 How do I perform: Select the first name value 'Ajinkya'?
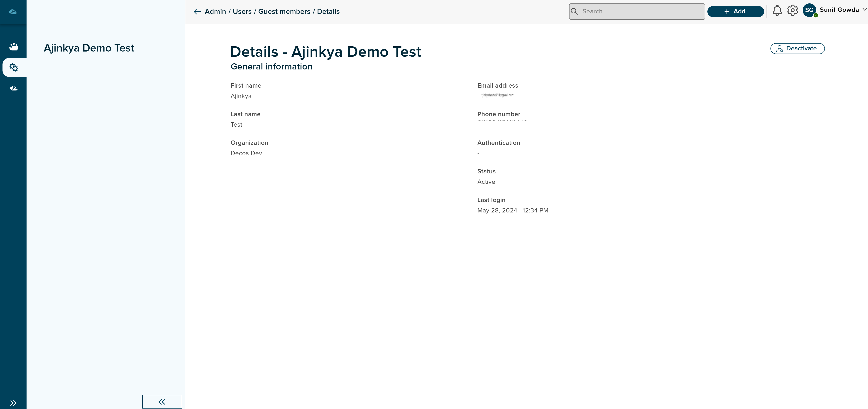click(x=241, y=96)
